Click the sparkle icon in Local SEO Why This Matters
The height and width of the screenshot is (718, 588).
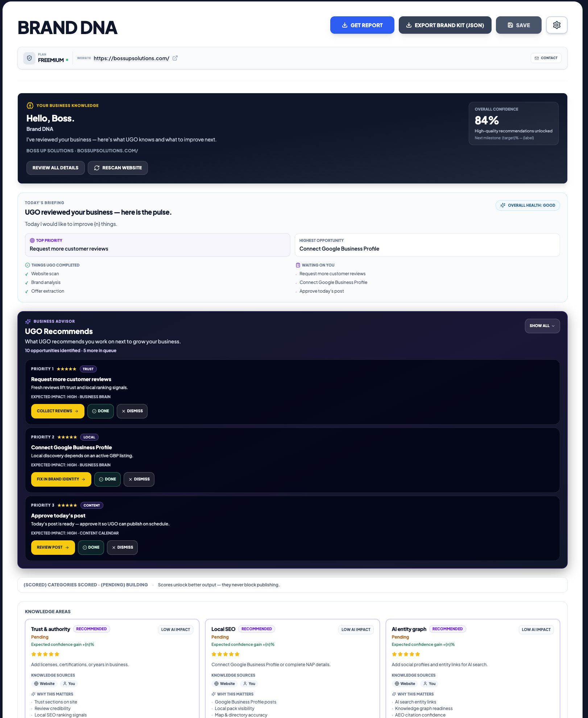pos(214,694)
